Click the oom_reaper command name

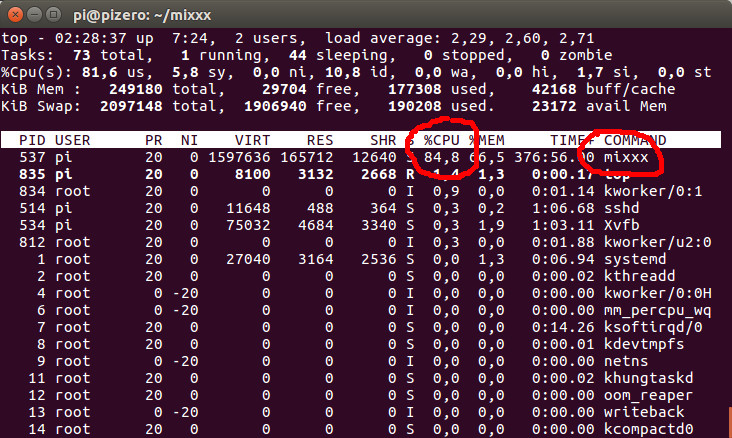pyautogui.click(x=648, y=395)
